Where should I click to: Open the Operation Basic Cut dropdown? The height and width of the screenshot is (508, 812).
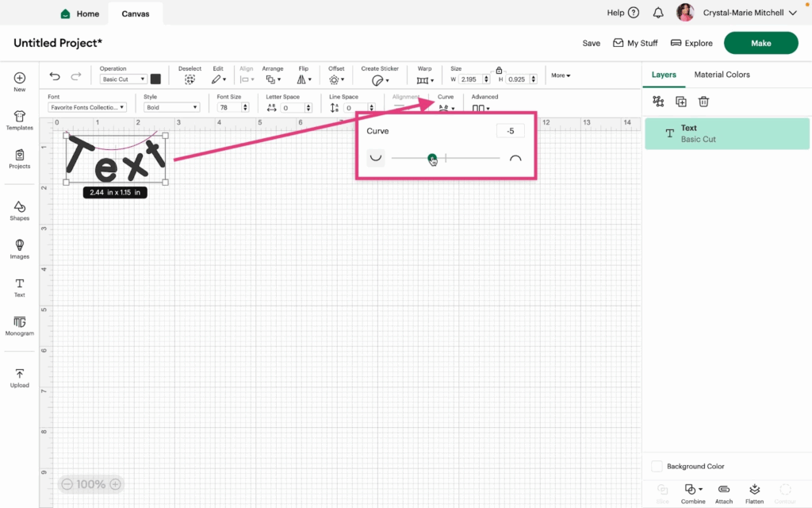[123, 79]
